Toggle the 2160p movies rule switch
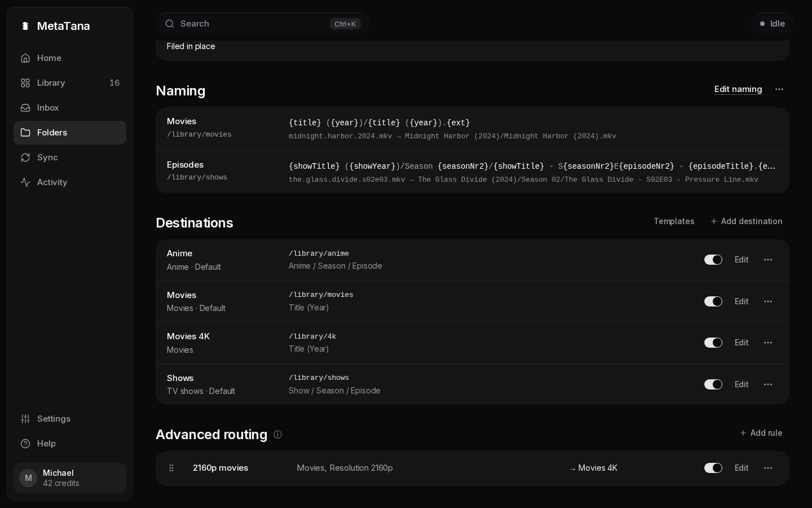Image resolution: width=812 pixels, height=508 pixels. 713,468
